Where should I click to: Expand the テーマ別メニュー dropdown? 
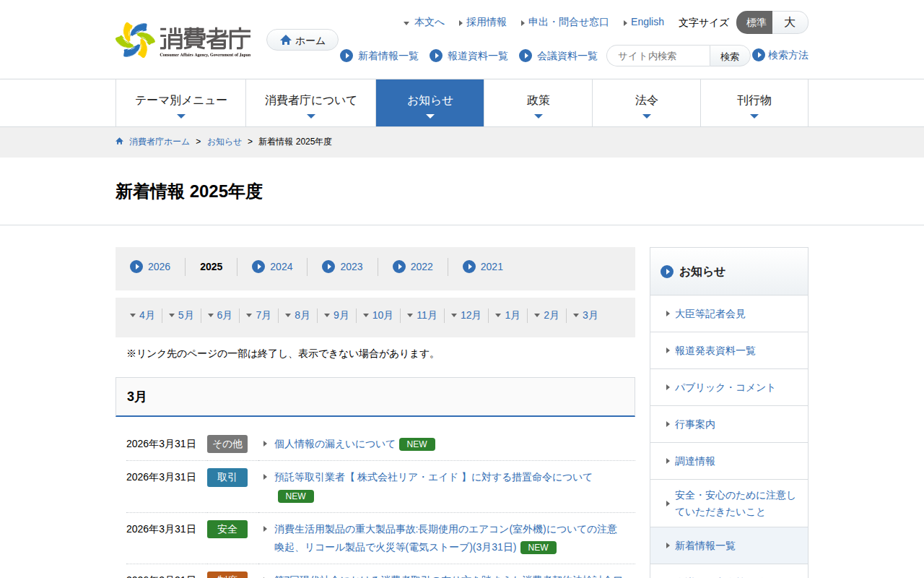pyautogui.click(x=180, y=103)
